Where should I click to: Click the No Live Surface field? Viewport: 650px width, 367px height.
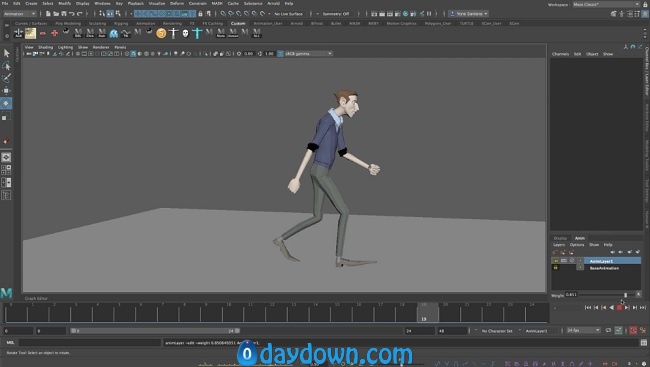(289, 14)
